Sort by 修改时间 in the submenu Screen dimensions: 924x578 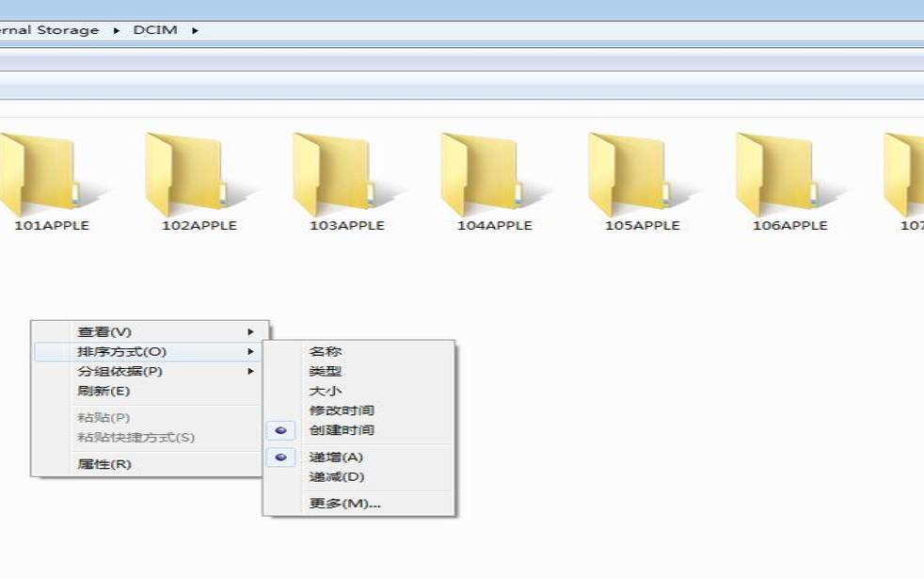click(342, 410)
